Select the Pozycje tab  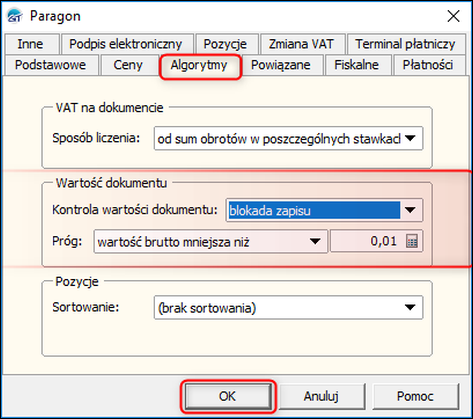(226, 44)
